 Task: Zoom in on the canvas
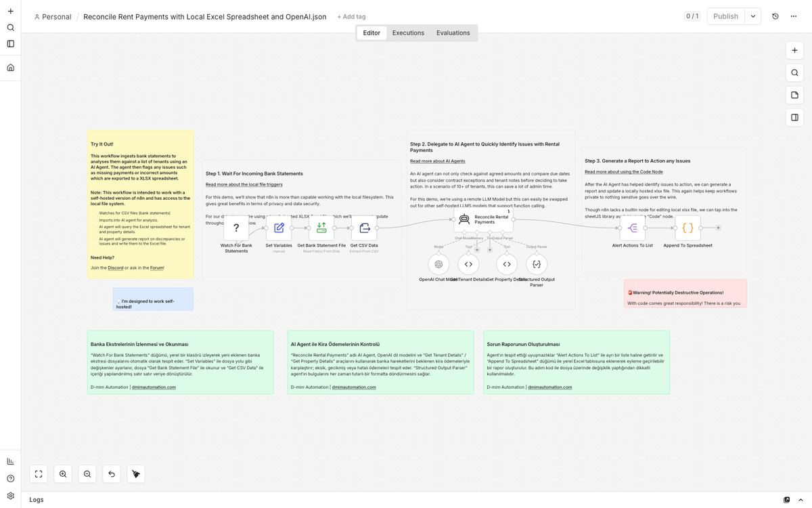(63, 474)
